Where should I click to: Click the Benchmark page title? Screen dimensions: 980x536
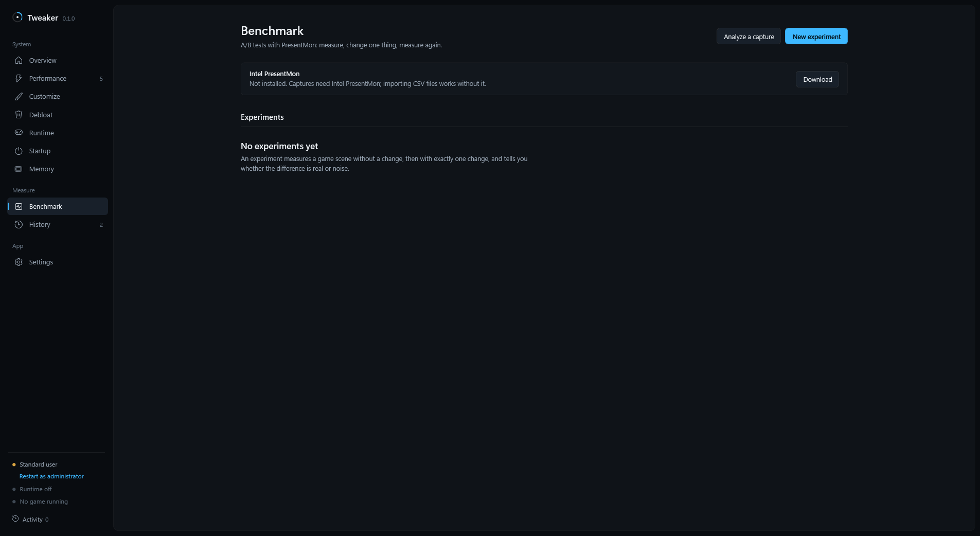pos(272,31)
